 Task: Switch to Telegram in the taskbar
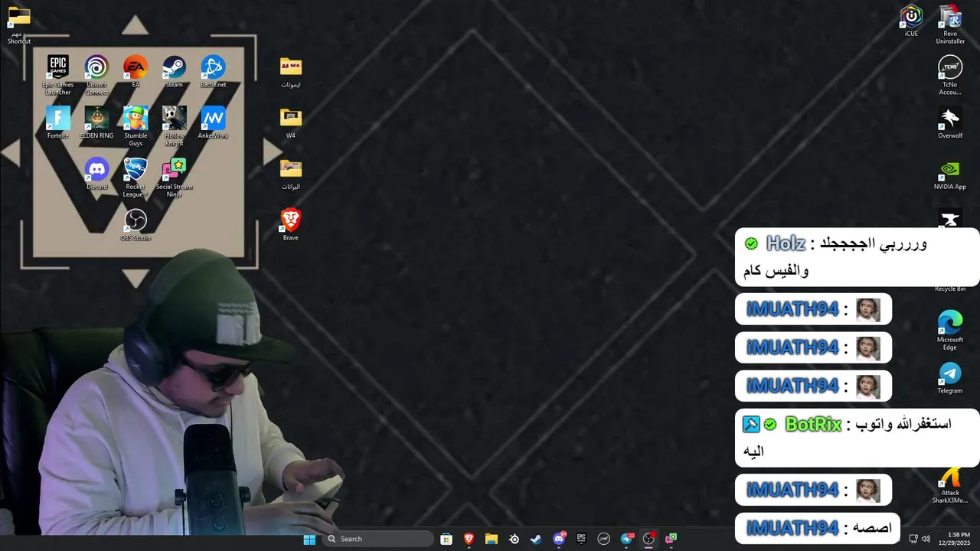(x=627, y=539)
